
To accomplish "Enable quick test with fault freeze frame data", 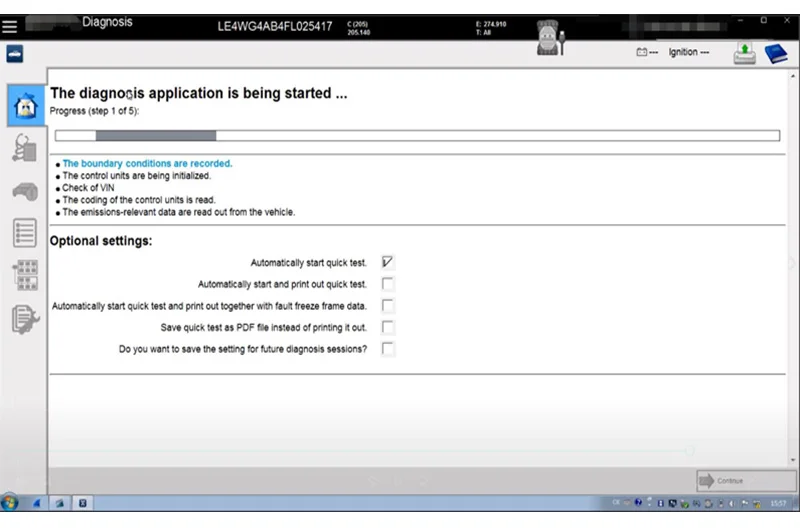I will pyautogui.click(x=387, y=306).
